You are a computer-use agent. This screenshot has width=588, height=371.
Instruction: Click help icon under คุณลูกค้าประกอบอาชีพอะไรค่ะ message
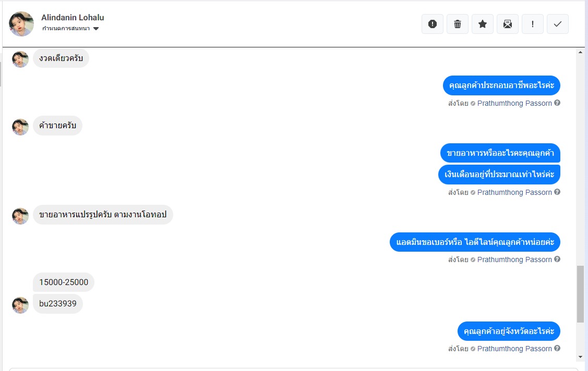557,103
